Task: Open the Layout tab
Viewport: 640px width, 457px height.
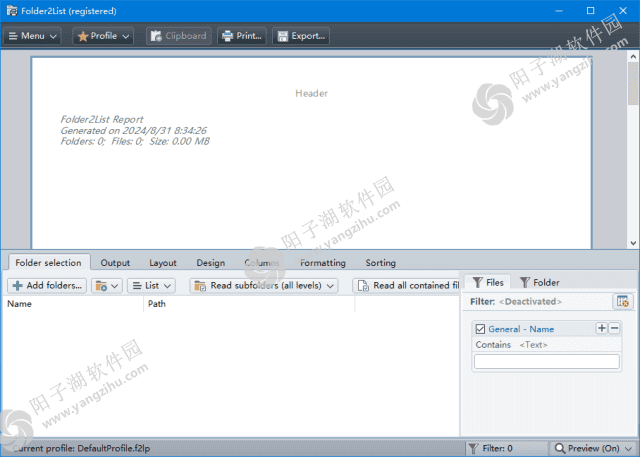Action: click(x=163, y=263)
